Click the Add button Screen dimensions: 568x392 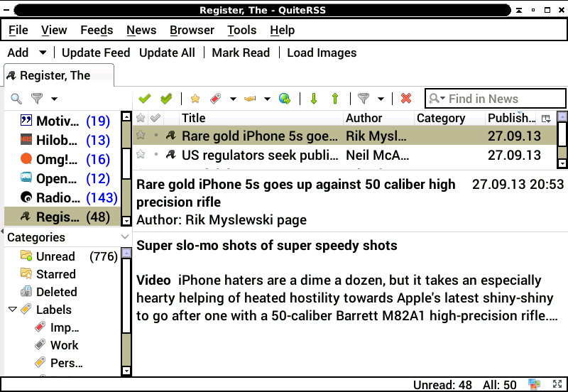click(x=18, y=53)
